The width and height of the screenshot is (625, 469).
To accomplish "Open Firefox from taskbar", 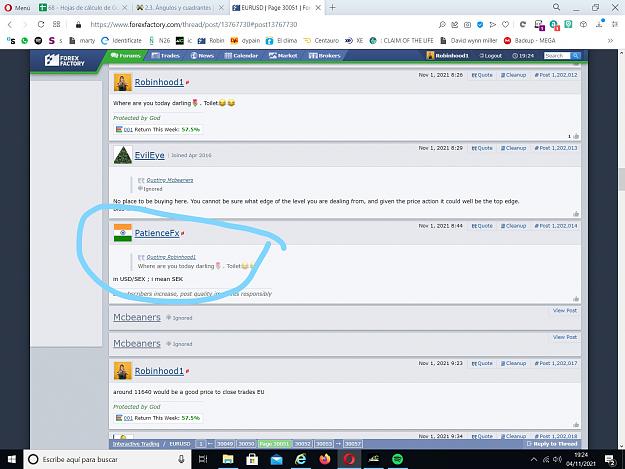I will (x=325, y=459).
